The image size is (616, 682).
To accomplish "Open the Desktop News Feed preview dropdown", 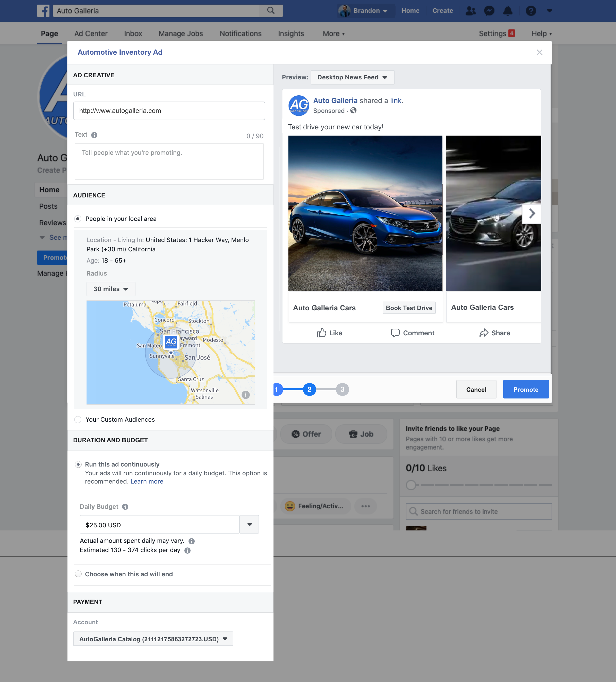I will click(352, 77).
